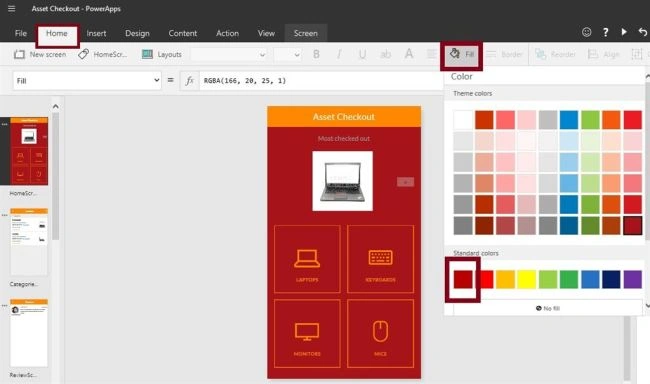
Task: Toggle Italic formatting
Action: (339, 54)
